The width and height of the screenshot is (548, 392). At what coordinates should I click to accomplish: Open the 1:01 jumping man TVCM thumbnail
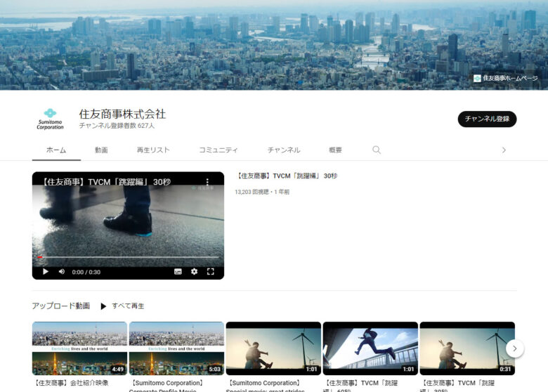click(x=370, y=348)
